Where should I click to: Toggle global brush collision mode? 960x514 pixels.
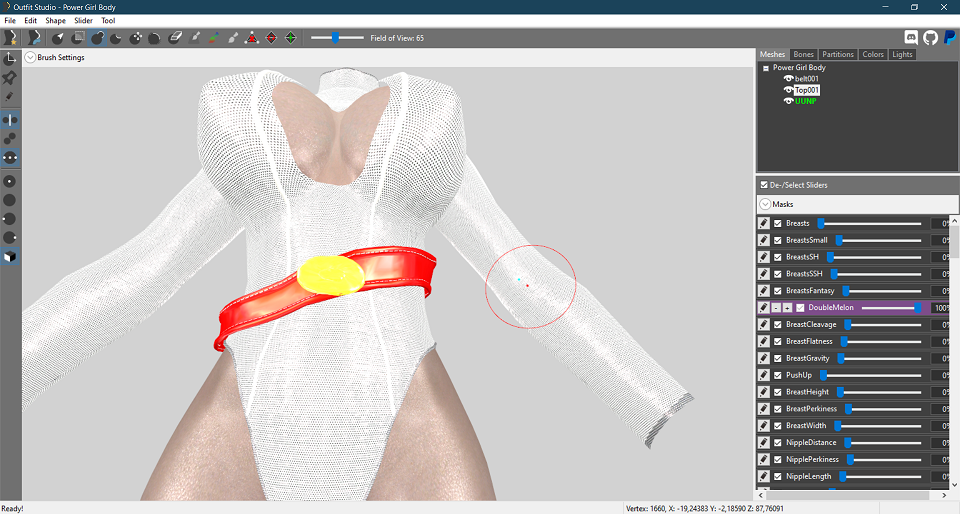[x=10, y=157]
